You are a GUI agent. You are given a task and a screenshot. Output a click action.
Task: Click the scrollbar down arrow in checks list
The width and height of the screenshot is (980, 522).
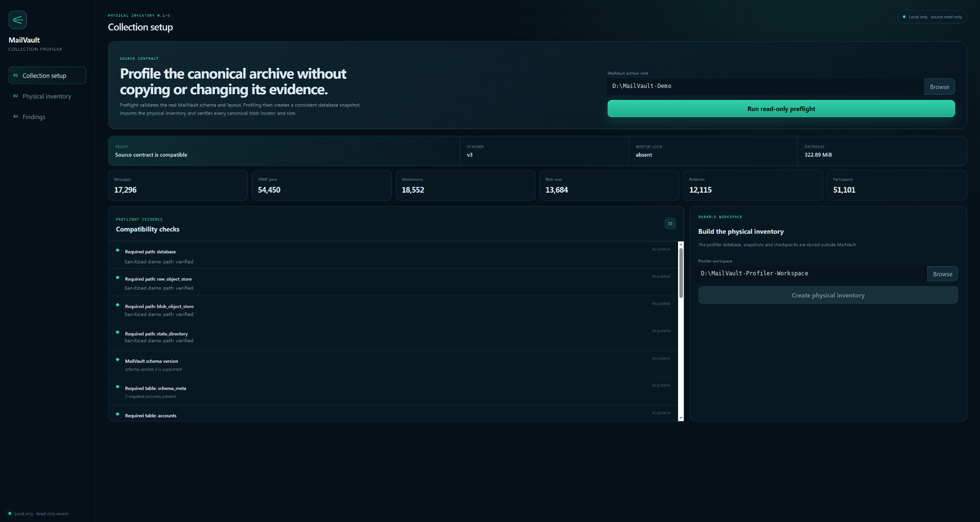coord(680,418)
